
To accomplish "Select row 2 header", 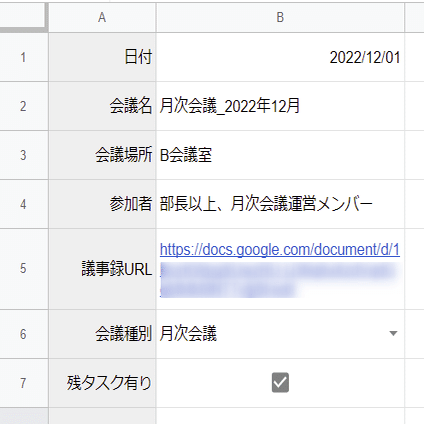I will tap(24, 106).
